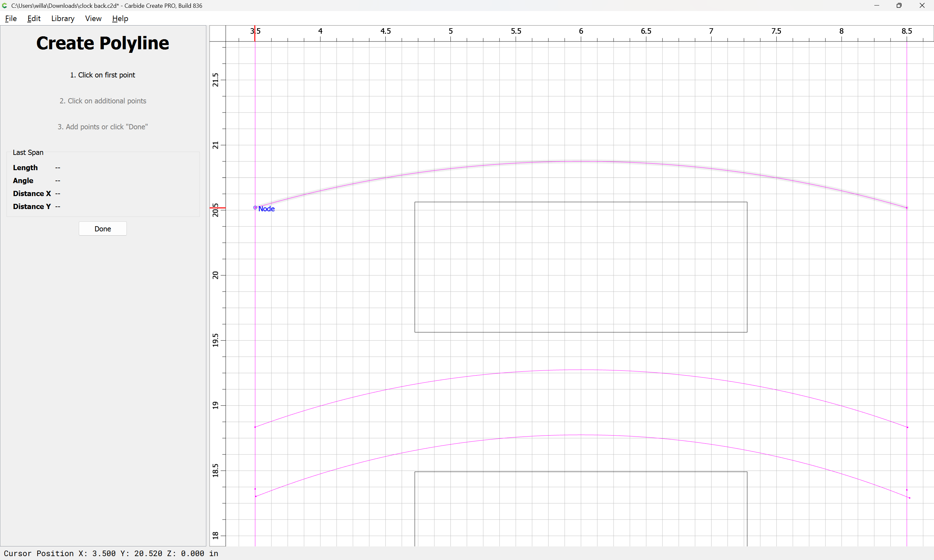Open the Library menu
Image resolution: width=934 pixels, height=560 pixels.
63,18
